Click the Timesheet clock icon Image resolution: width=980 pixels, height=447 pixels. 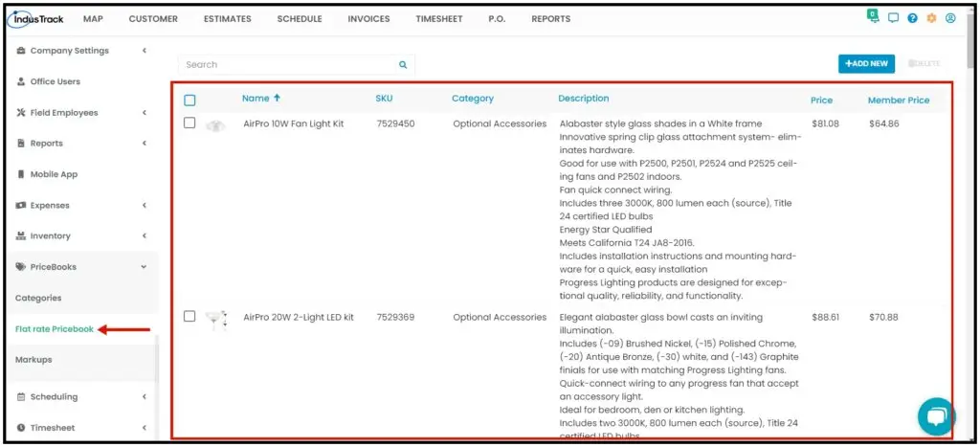[21, 428]
